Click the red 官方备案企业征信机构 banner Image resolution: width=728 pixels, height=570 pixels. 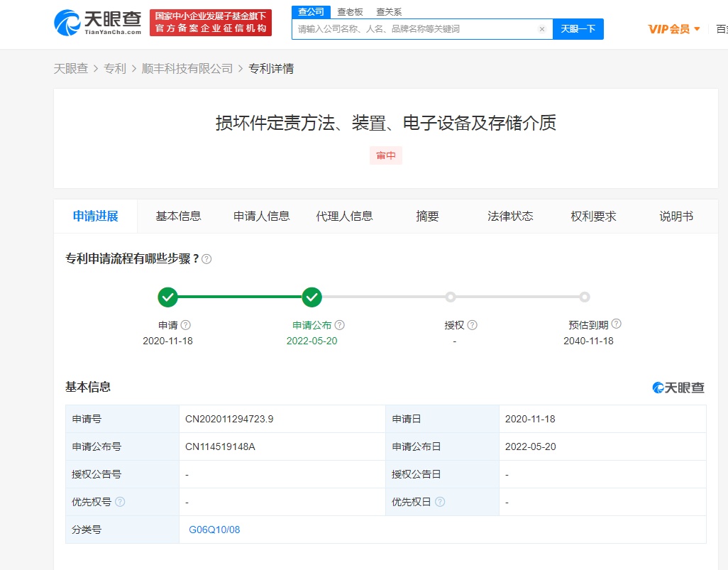[x=210, y=23]
